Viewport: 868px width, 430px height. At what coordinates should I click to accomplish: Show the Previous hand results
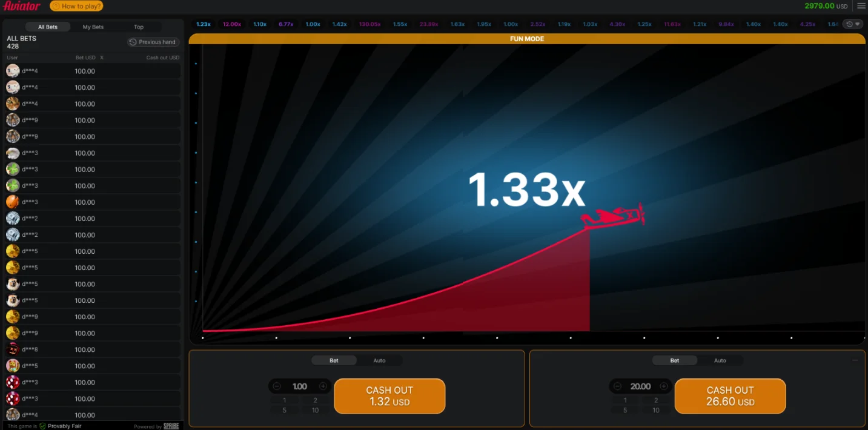[x=153, y=42]
